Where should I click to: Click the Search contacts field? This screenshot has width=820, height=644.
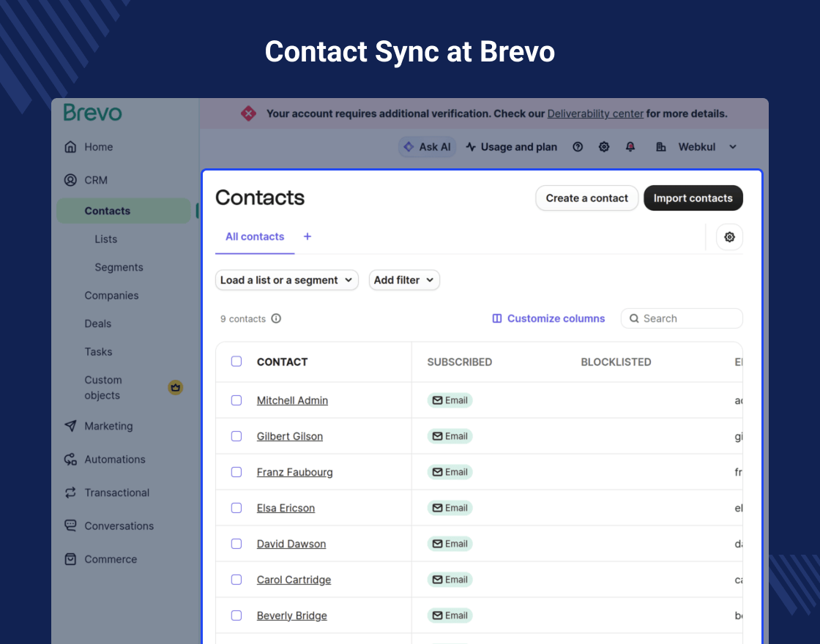682,318
